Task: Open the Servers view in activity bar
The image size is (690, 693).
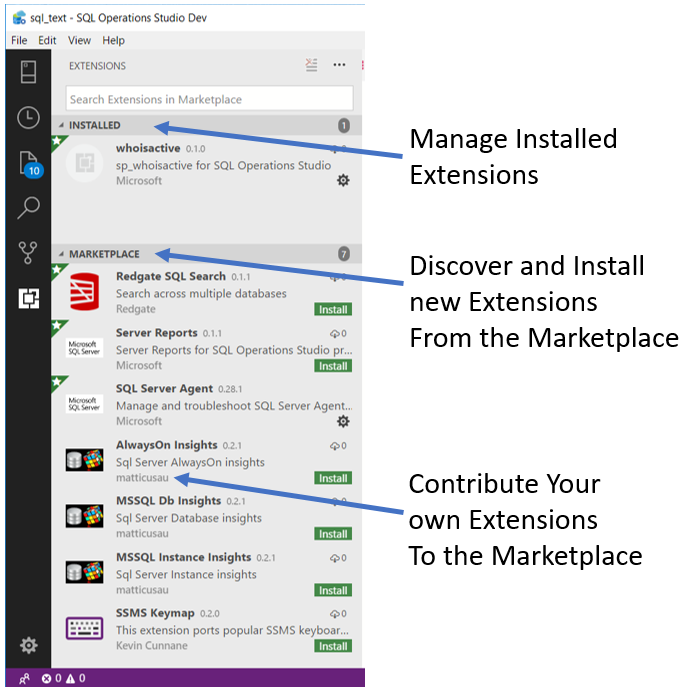Action: (x=28, y=71)
